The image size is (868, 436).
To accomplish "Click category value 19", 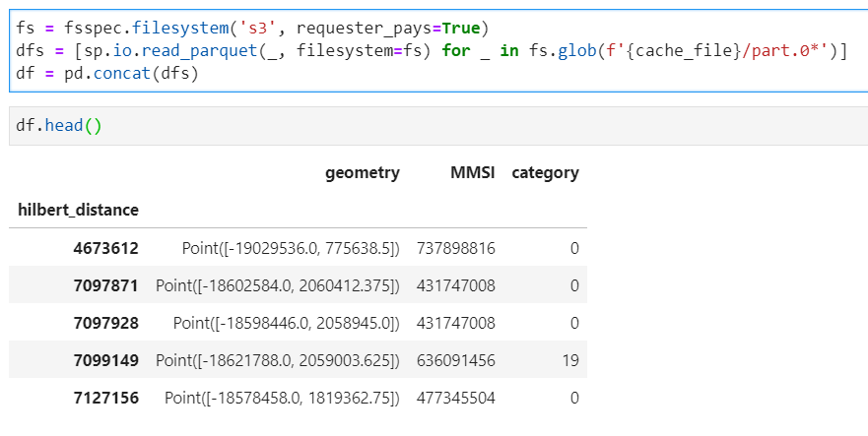I will pos(570,361).
